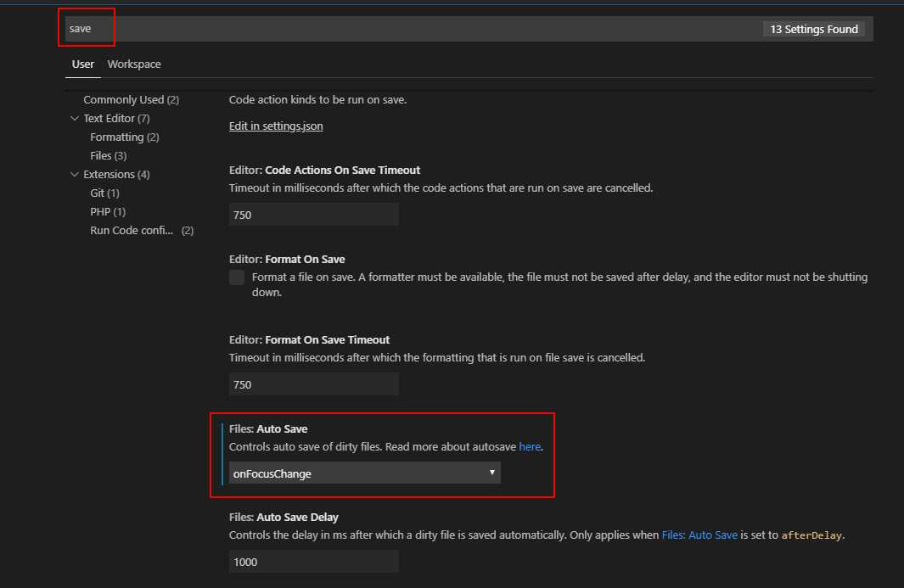Collapse the Extensions tree chevron
Screen dimensions: 904x588
point(75,175)
